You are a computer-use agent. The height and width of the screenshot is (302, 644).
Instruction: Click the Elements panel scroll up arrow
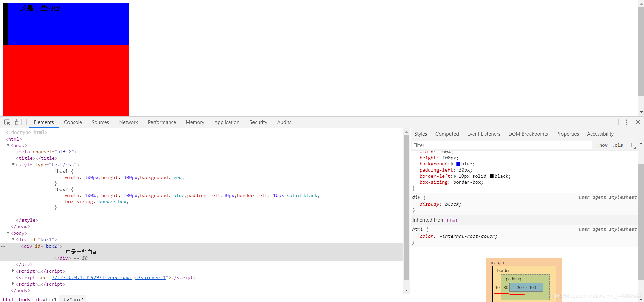click(406, 132)
